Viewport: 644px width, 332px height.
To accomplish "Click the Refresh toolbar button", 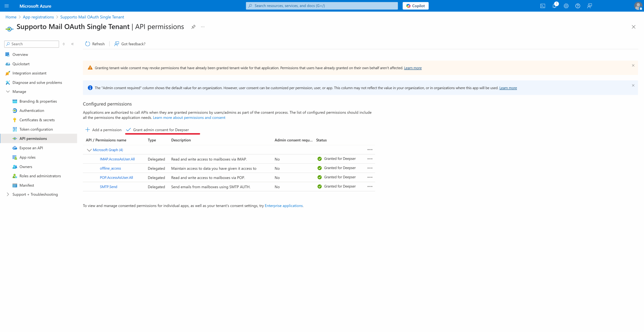I will click(95, 44).
